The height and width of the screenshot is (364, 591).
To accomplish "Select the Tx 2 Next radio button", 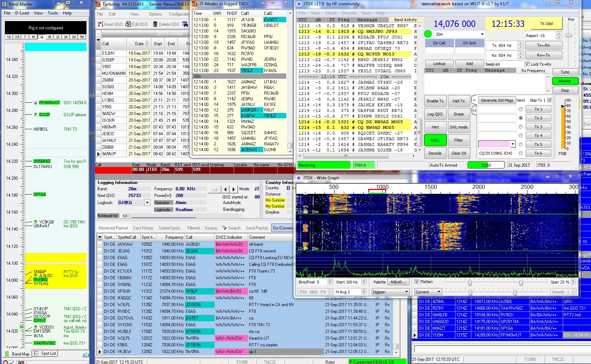I will 520,118.
